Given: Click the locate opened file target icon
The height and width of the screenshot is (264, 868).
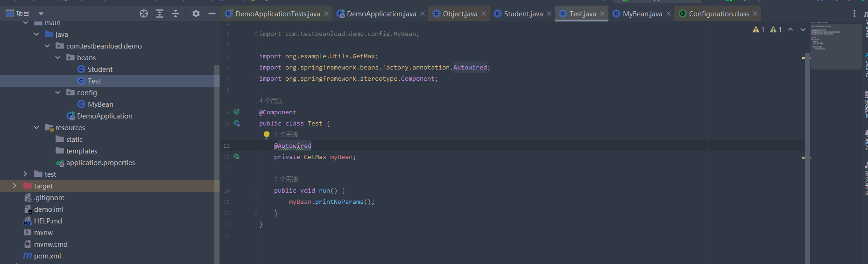Looking at the screenshot, I should (x=144, y=14).
